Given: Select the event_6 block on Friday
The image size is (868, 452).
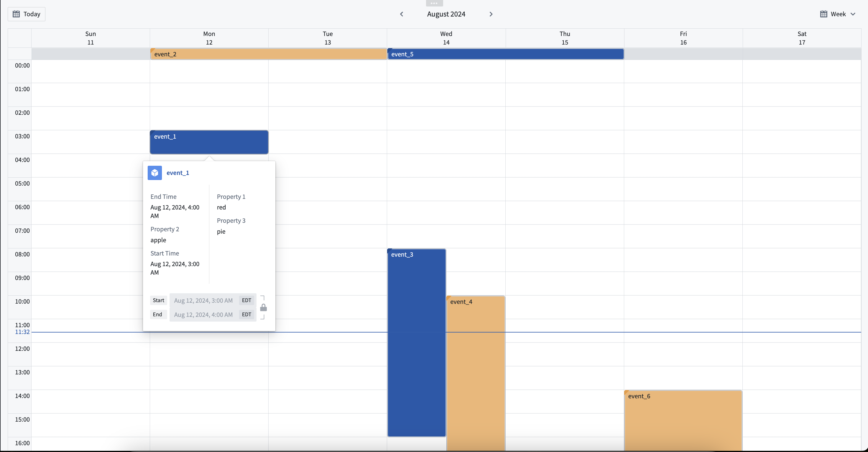Looking at the screenshot, I should coord(683,420).
